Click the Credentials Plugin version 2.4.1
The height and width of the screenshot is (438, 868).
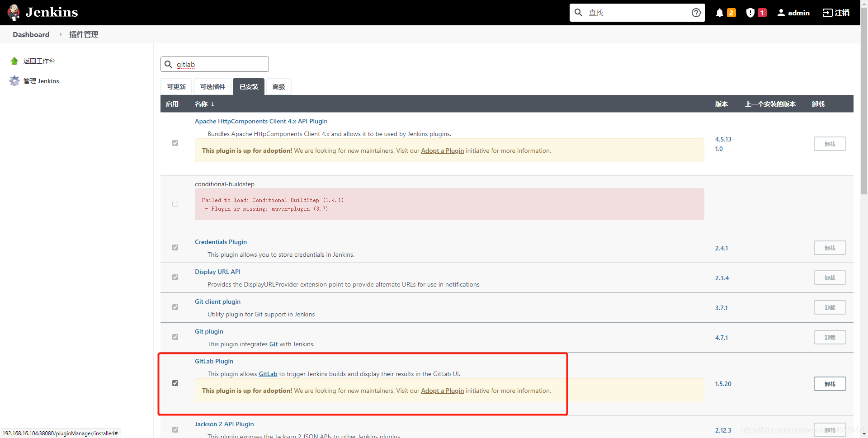click(722, 248)
